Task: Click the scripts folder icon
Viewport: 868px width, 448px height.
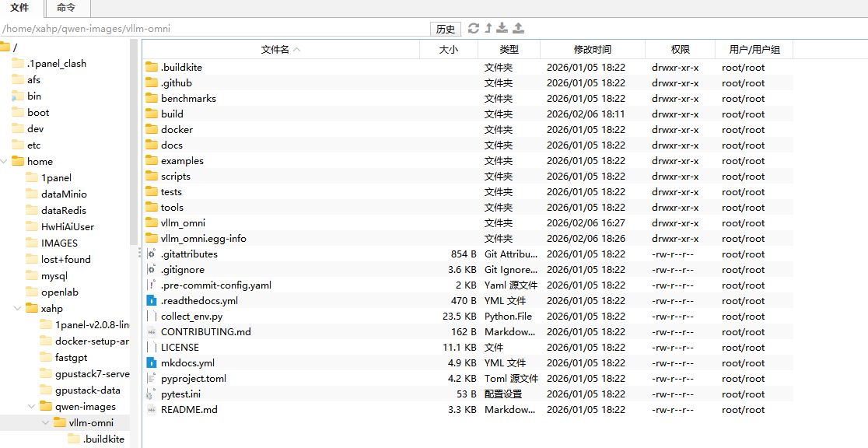Action: 152,176
